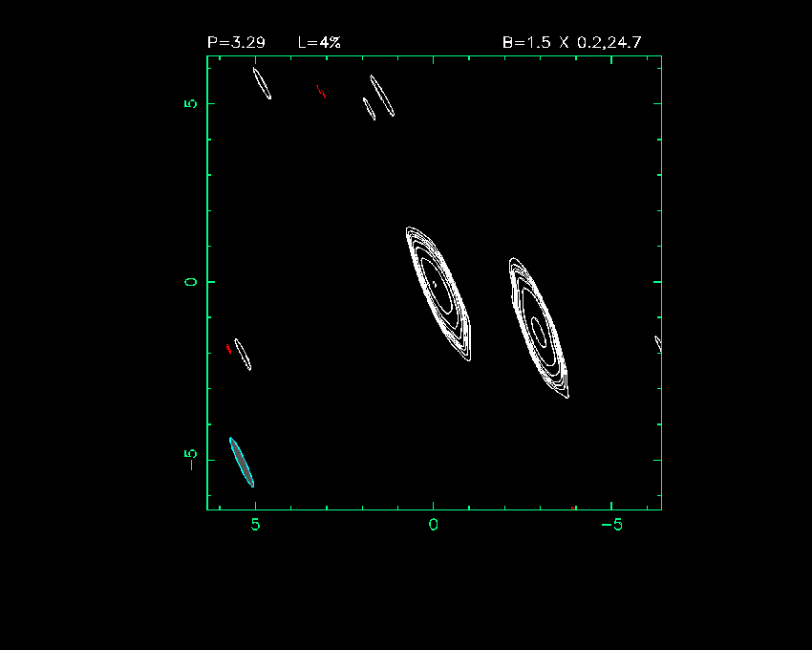This screenshot has height=650, width=812.
Task: Click the small ellipse beside the left axis
Action: tap(243, 354)
